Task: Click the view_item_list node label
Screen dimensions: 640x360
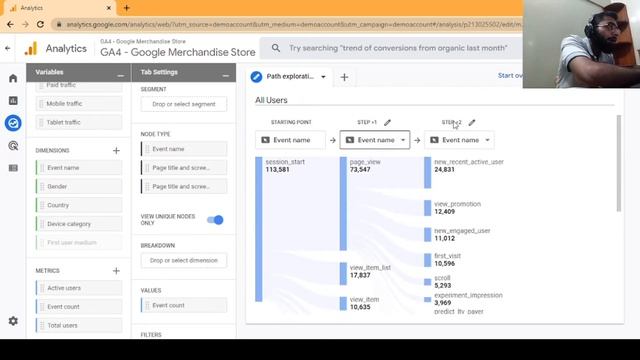Action: 370,268
